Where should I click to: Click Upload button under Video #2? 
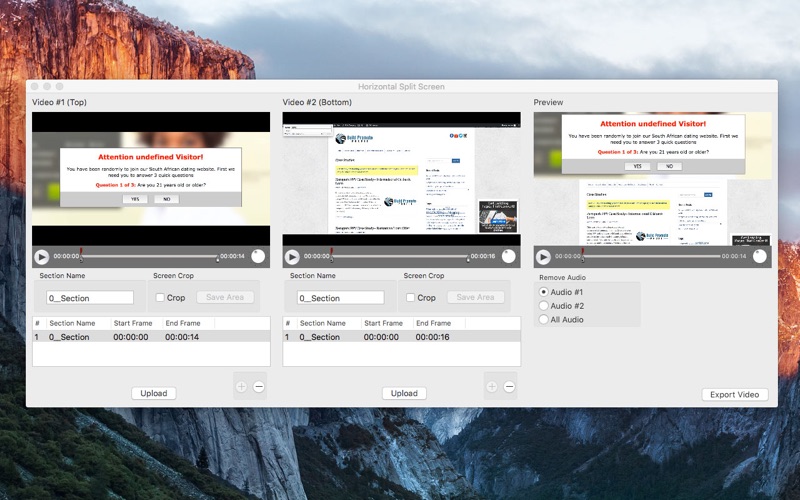[x=404, y=394]
